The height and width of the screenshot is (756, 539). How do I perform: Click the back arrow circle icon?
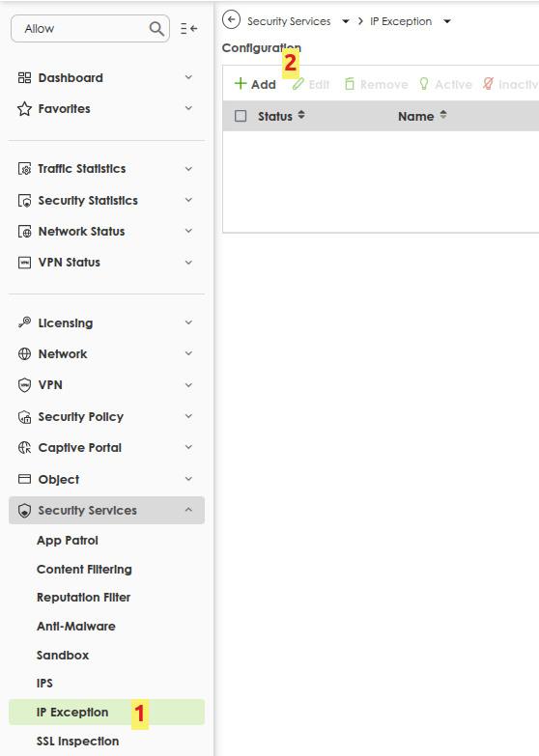(x=231, y=19)
